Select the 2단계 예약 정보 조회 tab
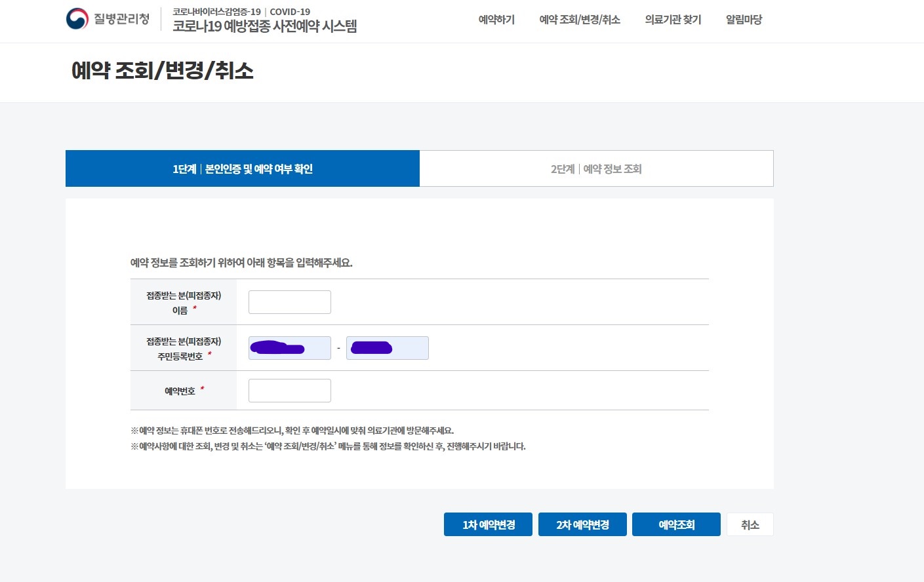924x582 pixels. point(596,168)
